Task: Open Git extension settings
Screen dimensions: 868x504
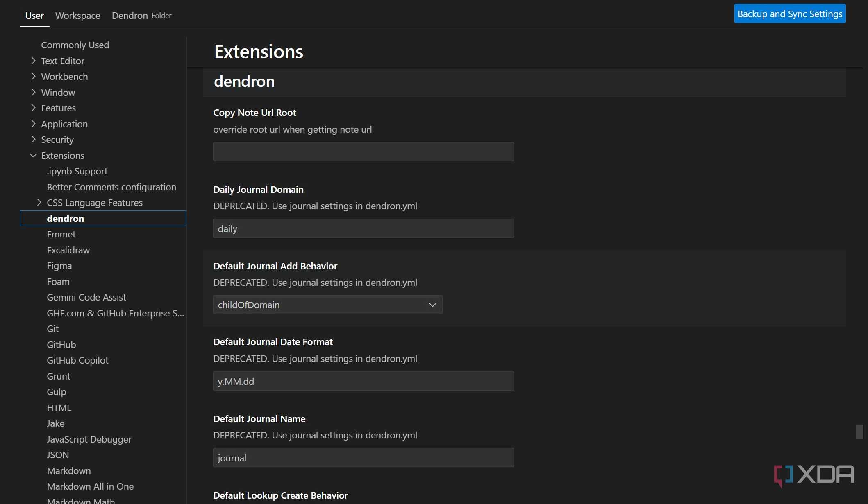Action: pyautogui.click(x=52, y=329)
